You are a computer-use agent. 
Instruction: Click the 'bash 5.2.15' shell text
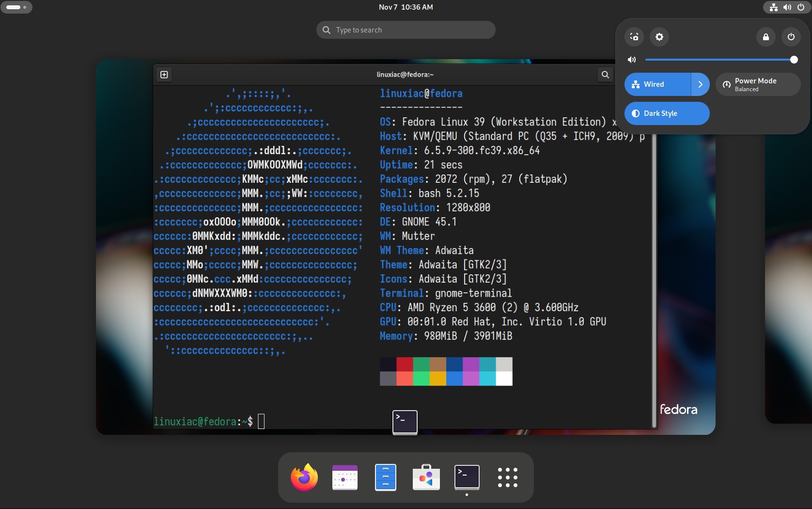(449, 193)
